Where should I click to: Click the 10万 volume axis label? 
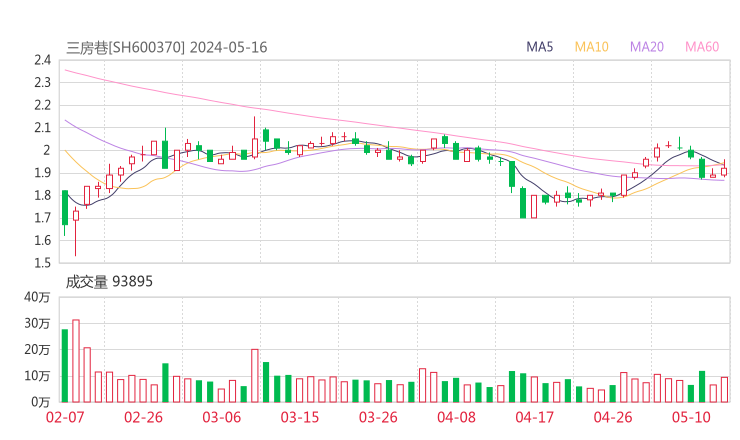tap(37, 376)
